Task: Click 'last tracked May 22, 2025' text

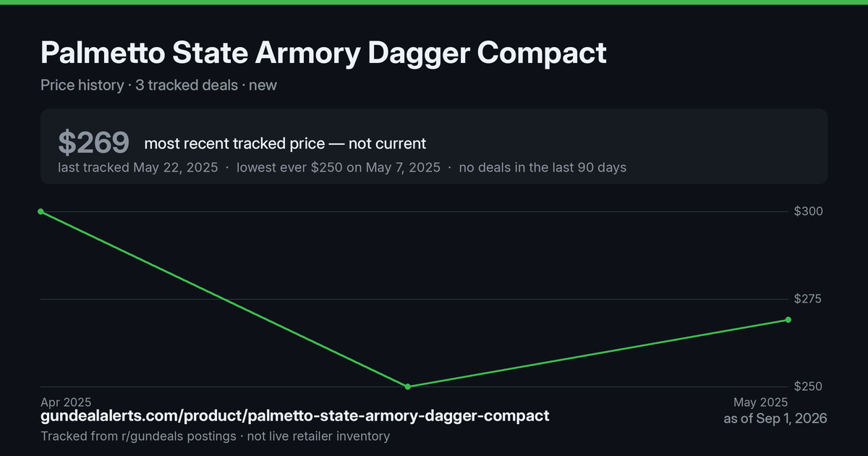Action: [138, 167]
